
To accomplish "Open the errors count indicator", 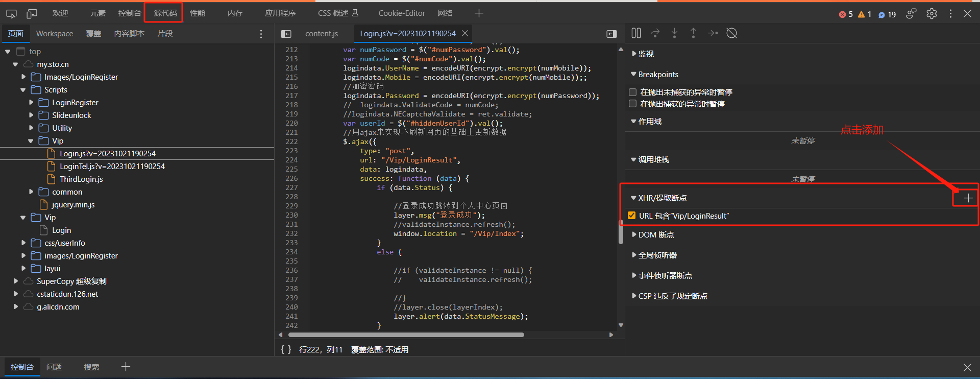I will [846, 14].
